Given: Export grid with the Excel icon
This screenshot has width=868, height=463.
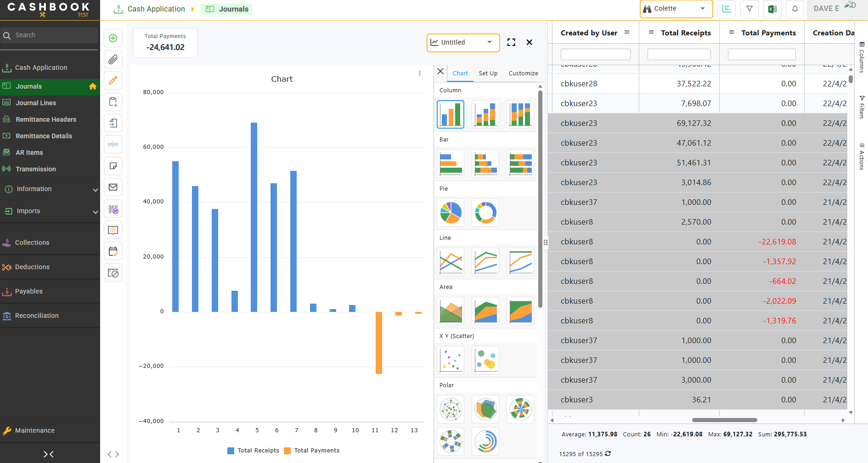Looking at the screenshot, I should (x=772, y=9).
